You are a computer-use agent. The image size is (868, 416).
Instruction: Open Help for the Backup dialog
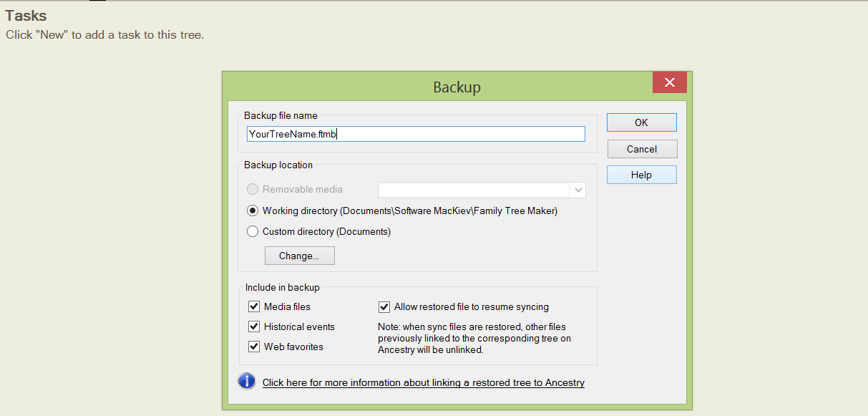(641, 175)
